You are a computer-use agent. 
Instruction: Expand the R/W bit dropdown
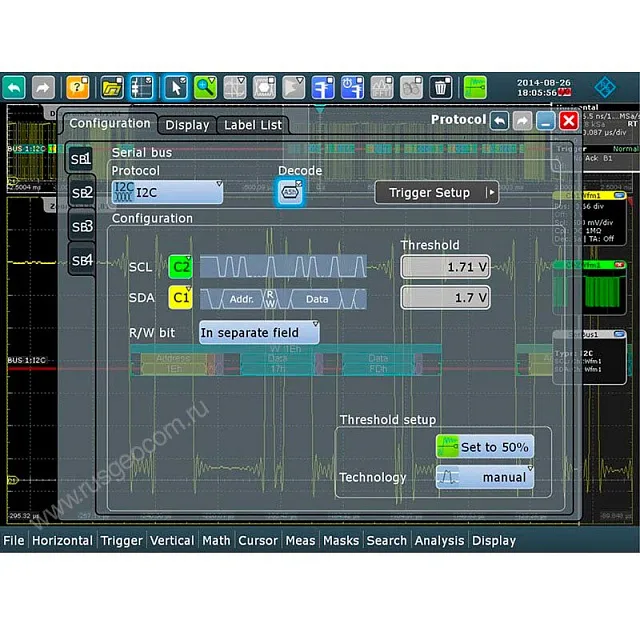[258, 332]
